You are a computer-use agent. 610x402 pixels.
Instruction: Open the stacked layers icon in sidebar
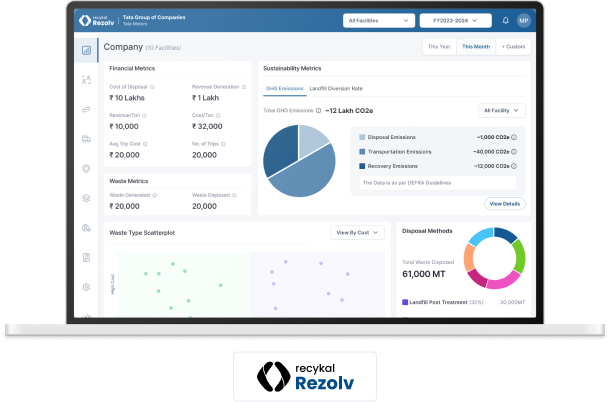86,198
